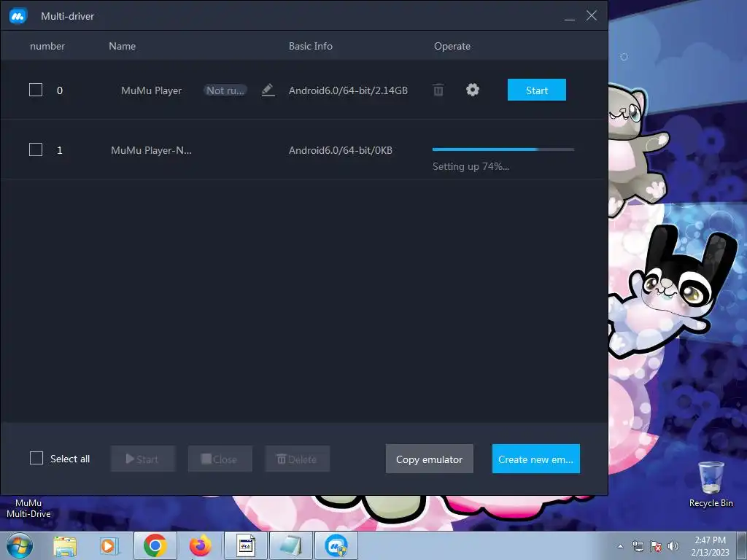Click the 'Operate' column header
This screenshot has width=747, height=560.
pos(452,46)
